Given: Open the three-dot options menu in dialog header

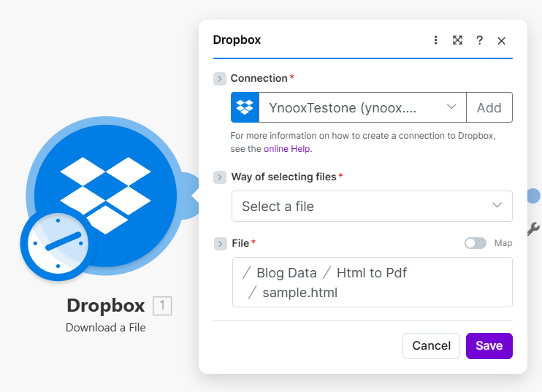Looking at the screenshot, I should (435, 40).
